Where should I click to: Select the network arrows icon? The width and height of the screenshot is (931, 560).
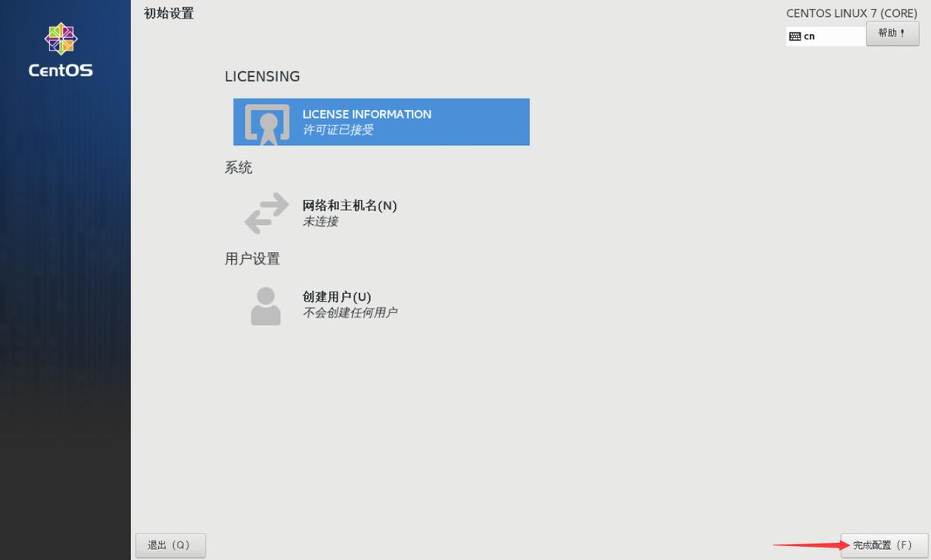click(265, 213)
